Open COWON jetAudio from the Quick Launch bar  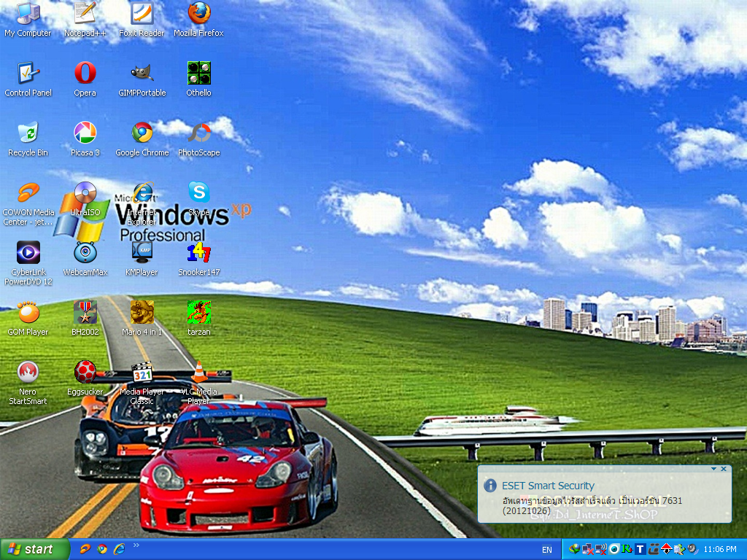(x=85, y=549)
